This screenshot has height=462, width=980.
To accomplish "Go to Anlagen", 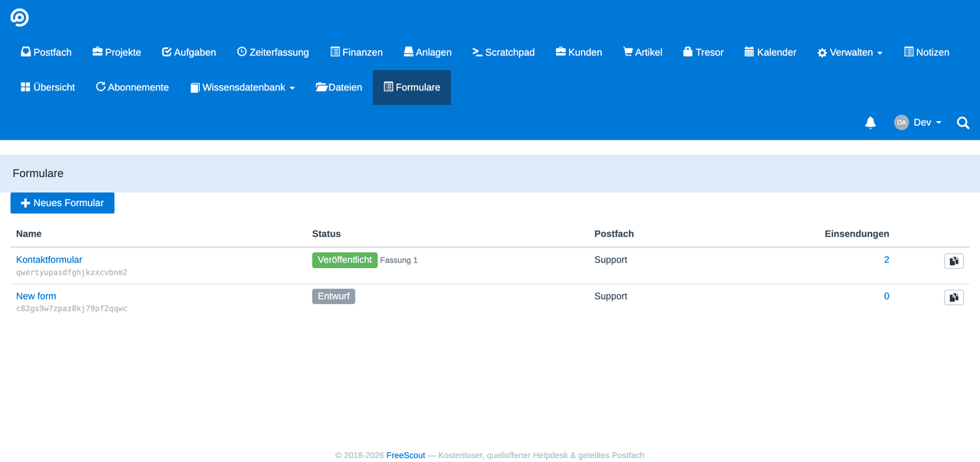I will 428,52.
